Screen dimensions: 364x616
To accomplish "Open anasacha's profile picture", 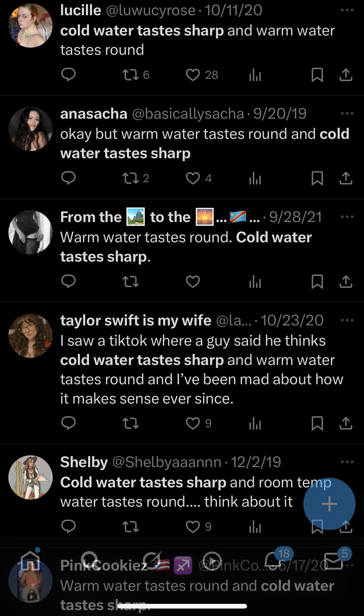I will tap(30, 129).
